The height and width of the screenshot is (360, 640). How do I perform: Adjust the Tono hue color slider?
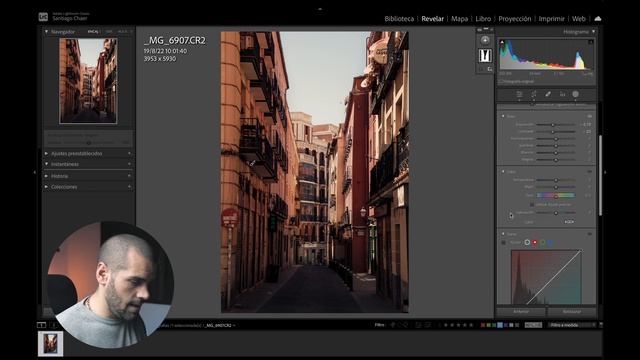[x=555, y=196]
